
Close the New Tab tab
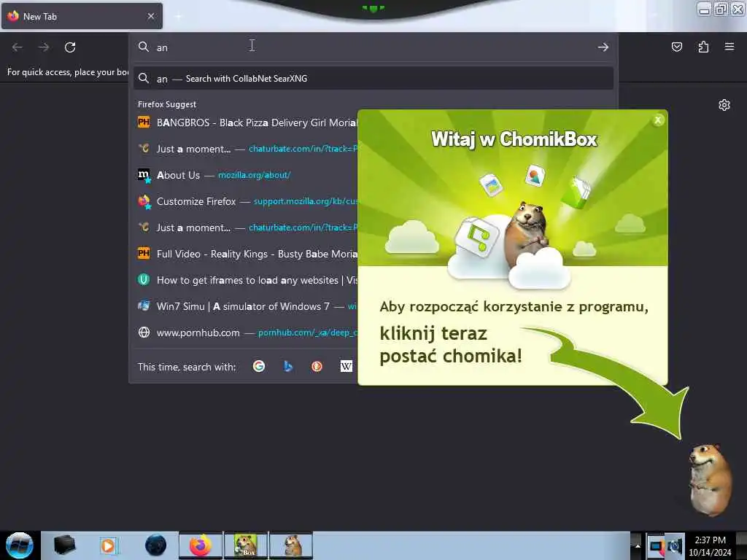point(150,16)
